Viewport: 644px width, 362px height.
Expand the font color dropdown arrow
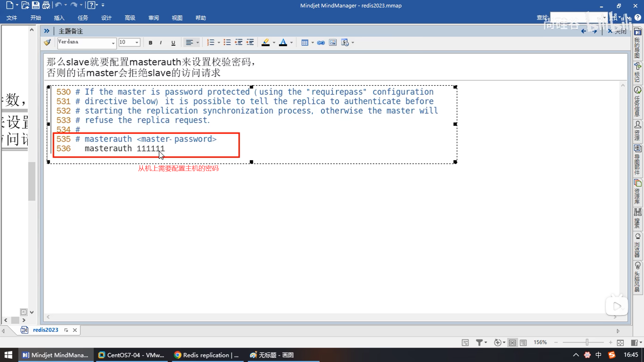(x=291, y=43)
